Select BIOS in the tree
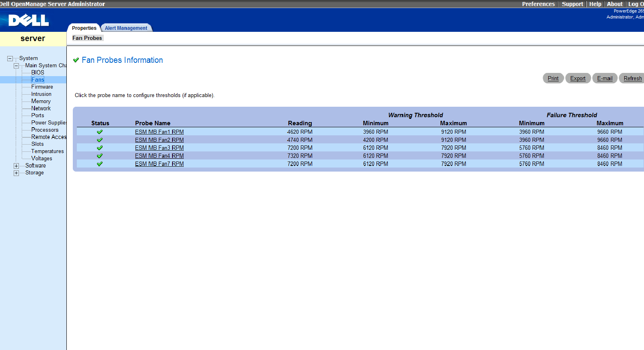Image resolution: width=644 pixels, height=350 pixels. pos(38,72)
